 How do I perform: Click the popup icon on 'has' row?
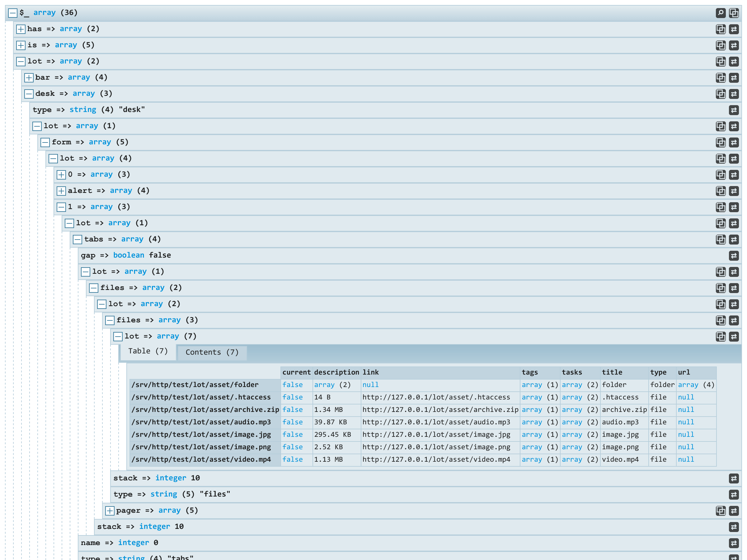coord(720,29)
